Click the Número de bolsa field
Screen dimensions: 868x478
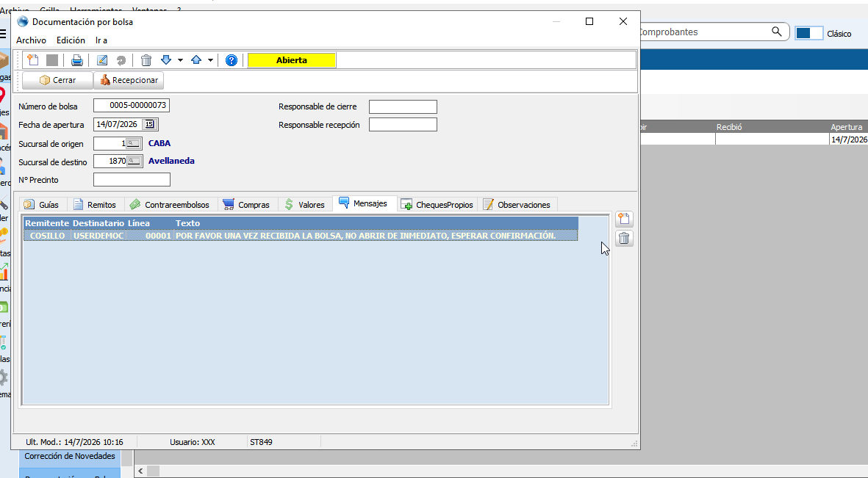click(x=132, y=105)
